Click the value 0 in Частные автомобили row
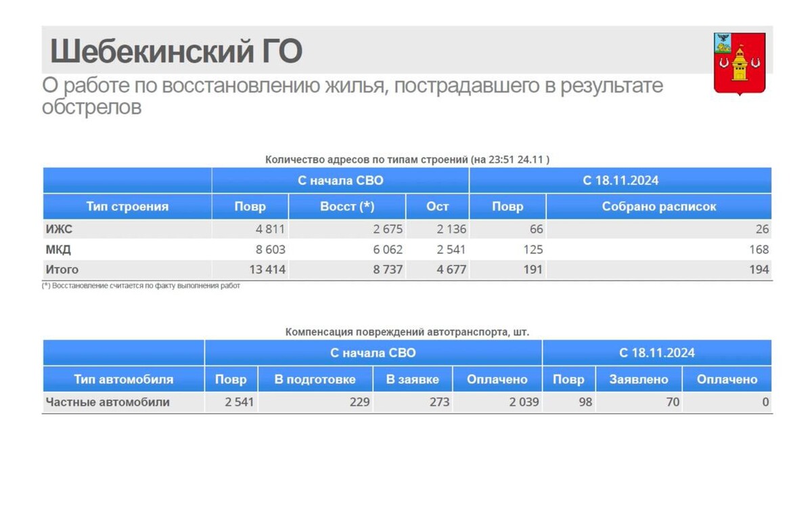 (766, 402)
